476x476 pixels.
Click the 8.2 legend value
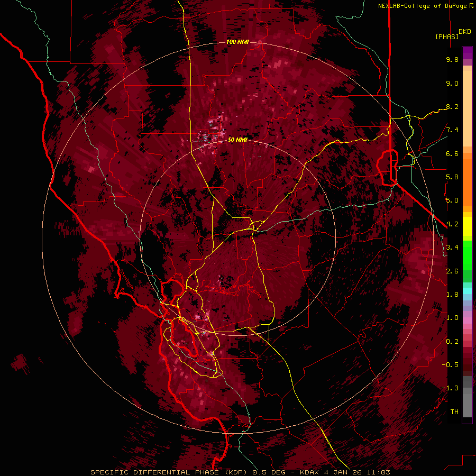point(452,106)
